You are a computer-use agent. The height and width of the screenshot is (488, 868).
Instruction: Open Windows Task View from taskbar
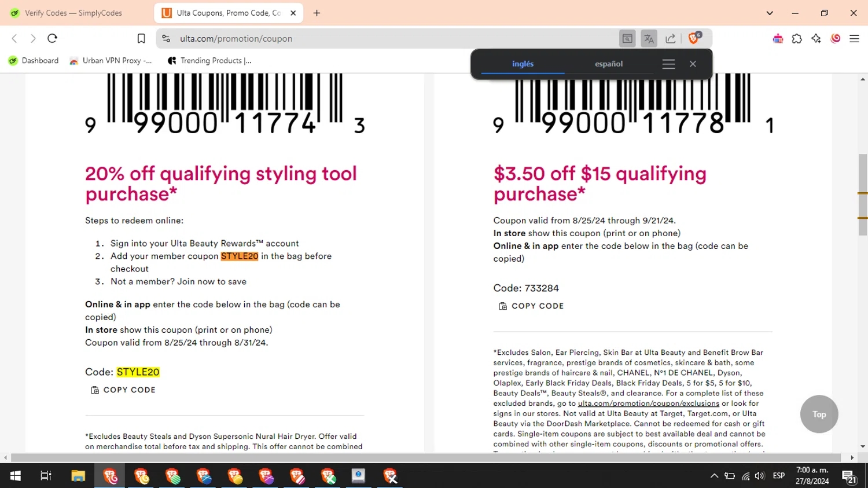46,476
